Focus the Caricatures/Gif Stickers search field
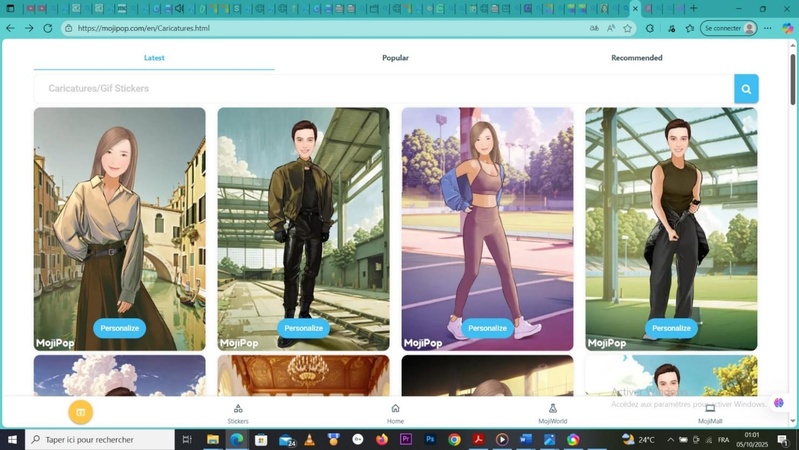The image size is (799, 450). [x=380, y=89]
